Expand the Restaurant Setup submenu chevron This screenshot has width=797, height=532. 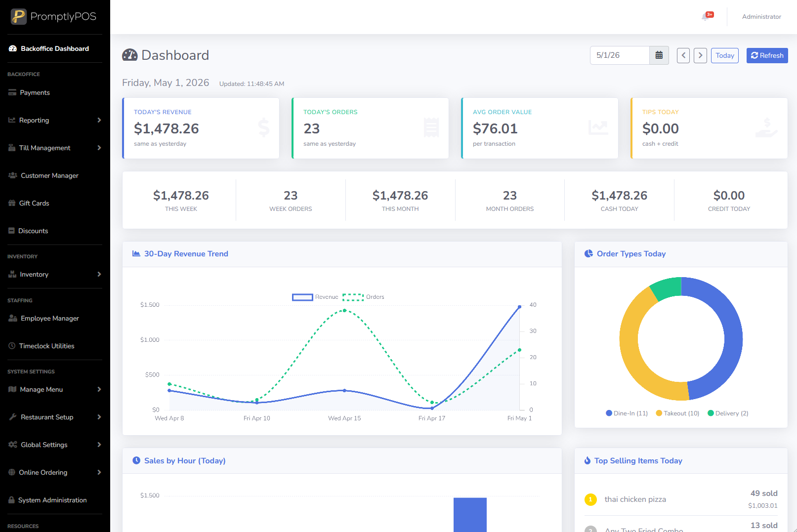pyautogui.click(x=99, y=417)
